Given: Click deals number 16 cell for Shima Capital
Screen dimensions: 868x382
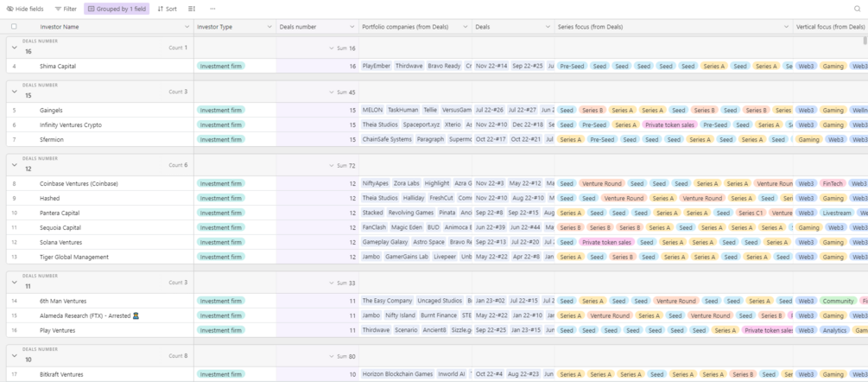Looking at the screenshot, I should coord(319,66).
